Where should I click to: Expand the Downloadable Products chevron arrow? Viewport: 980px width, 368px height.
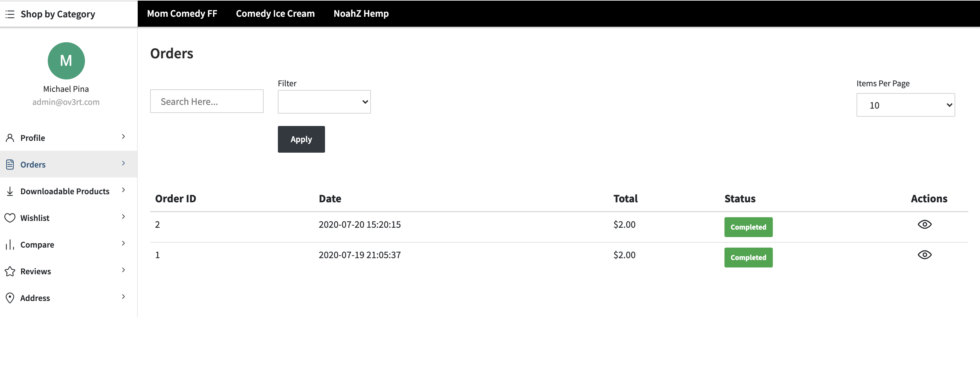pos(123,190)
